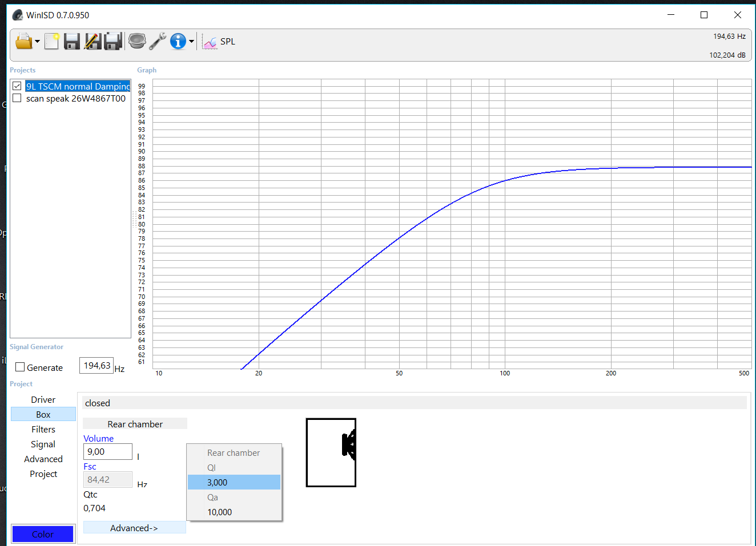
Task: Open the driver editor speaker icon
Action: tap(137, 41)
